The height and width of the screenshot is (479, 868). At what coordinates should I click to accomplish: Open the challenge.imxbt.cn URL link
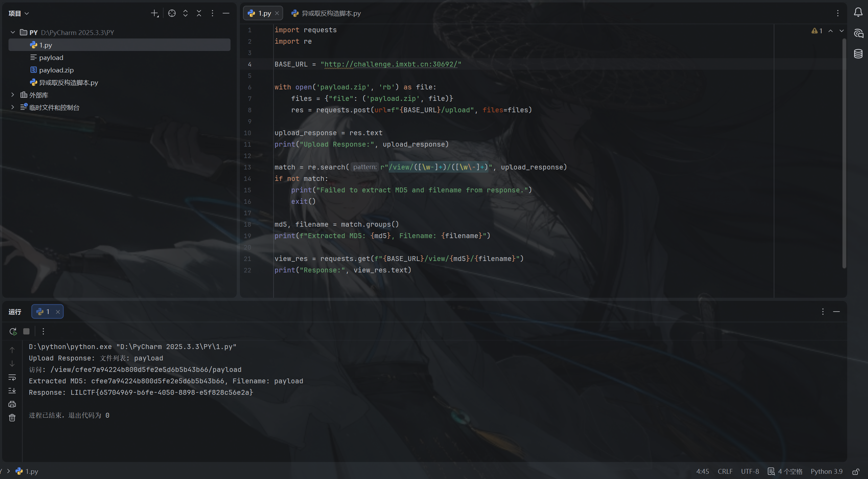(391, 64)
